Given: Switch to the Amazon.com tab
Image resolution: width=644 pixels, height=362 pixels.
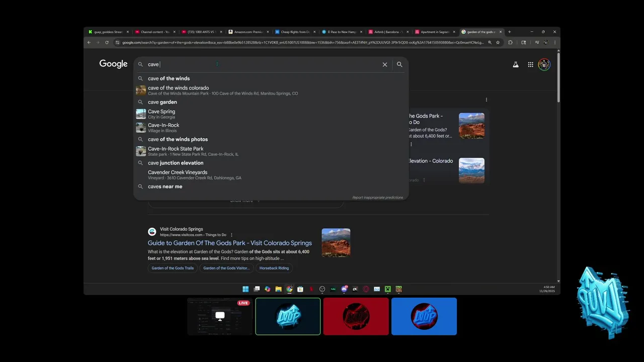Looking at the screenshot, I should click(x=248, y=32).
